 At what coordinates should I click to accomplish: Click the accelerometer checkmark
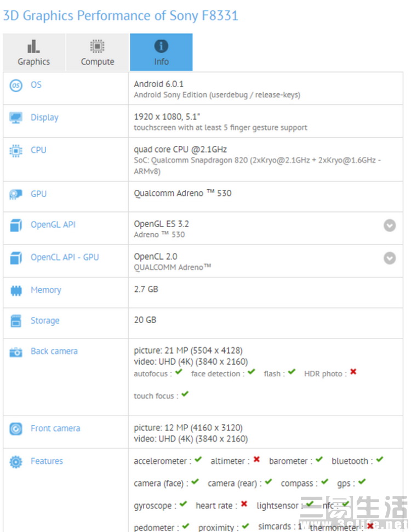[198, 460]
